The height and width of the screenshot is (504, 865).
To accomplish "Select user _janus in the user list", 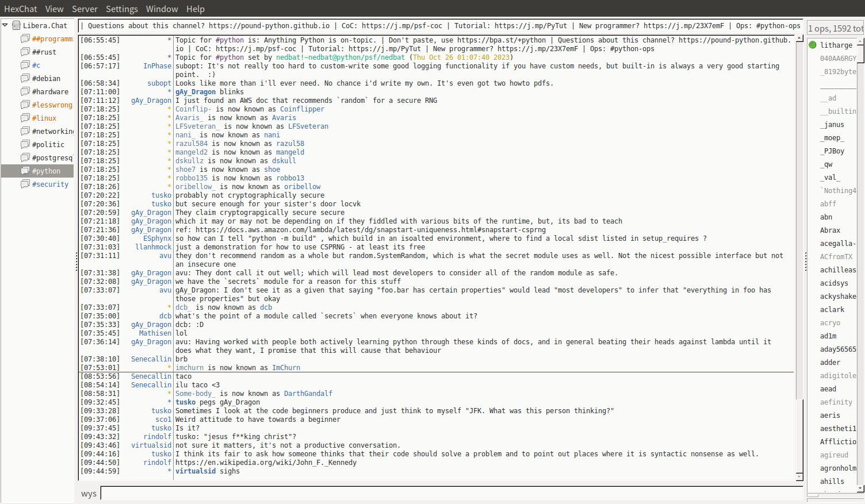I will click(x=832, y=125).
